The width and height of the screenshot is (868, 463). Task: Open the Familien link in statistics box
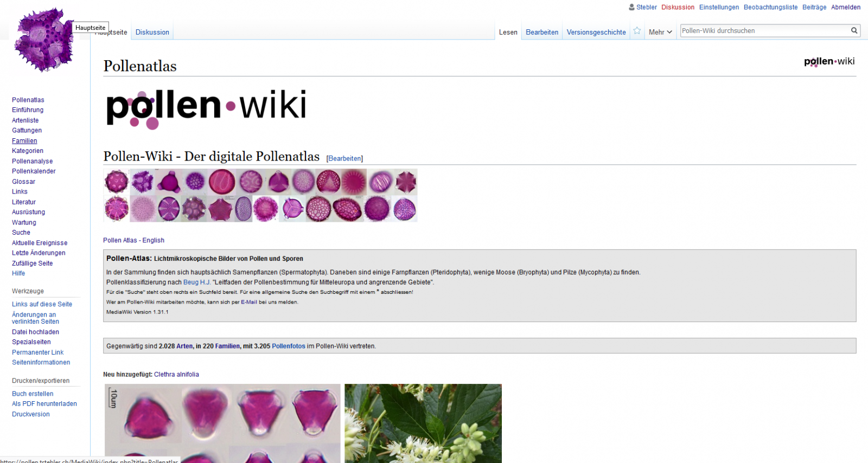(x=227, y=346)
